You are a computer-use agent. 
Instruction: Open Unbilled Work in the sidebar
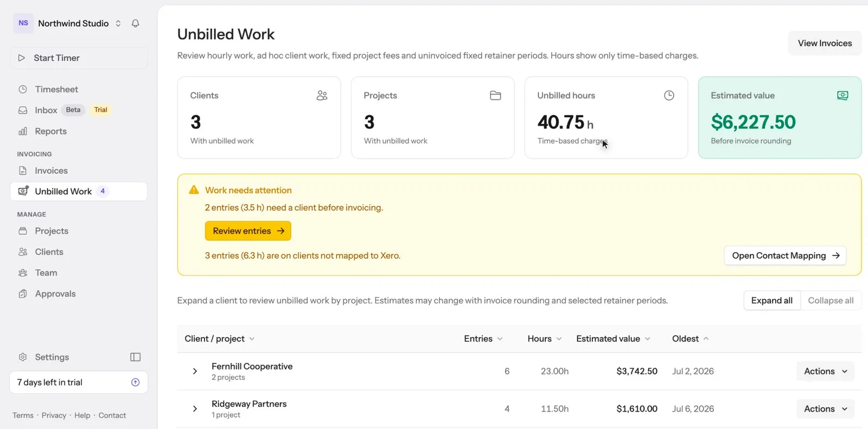point(79,192)
